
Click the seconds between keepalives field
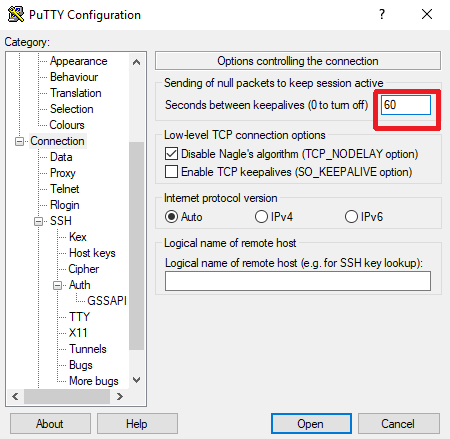click(406, 105)
